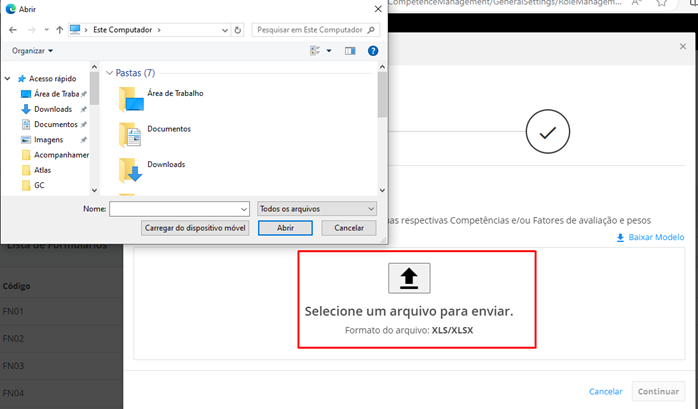
Task: Click the Baixar Modelo link
Action: click(x=649, y=237)
